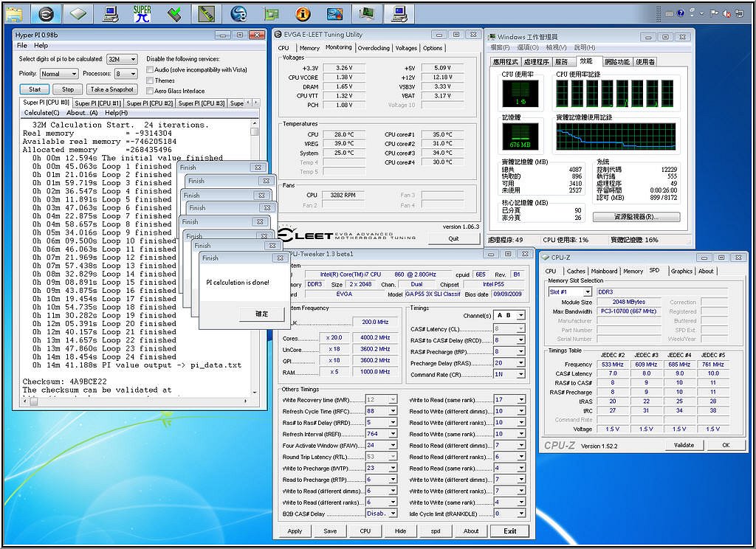Click the Super PI tab strip right scroll arrow

[x=255, y=103]
